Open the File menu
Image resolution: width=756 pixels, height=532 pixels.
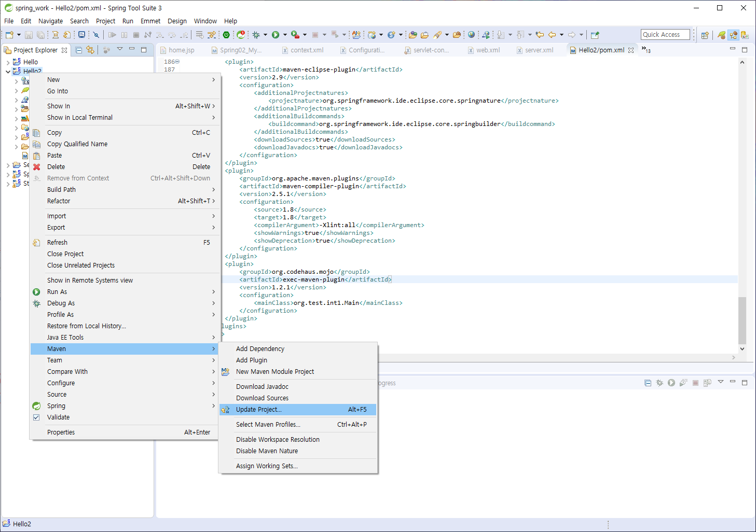9,21
